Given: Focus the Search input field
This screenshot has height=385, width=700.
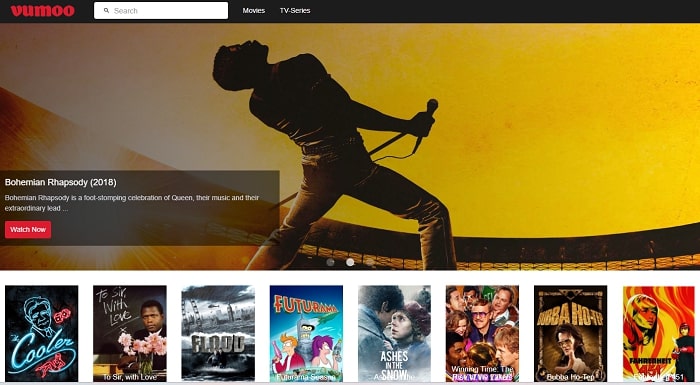Looking at the screenshot, I should tap(161, 11).
